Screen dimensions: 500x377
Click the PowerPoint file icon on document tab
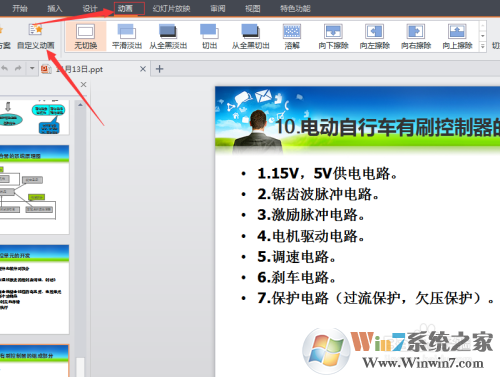click(46, 69)
